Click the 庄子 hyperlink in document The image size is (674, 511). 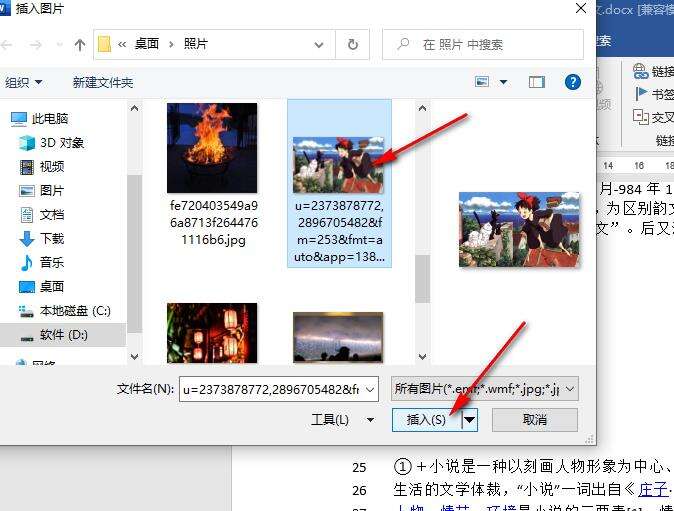click(653, 489)
